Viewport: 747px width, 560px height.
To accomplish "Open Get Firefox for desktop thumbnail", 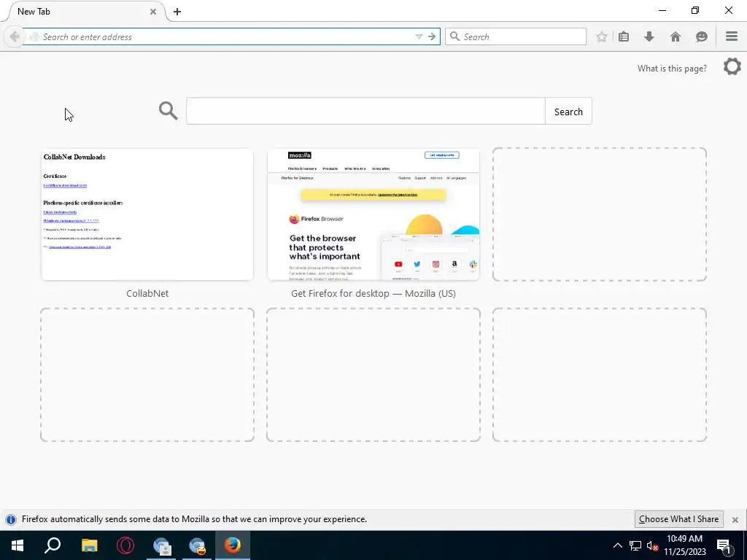I will (x=373, y=214).
